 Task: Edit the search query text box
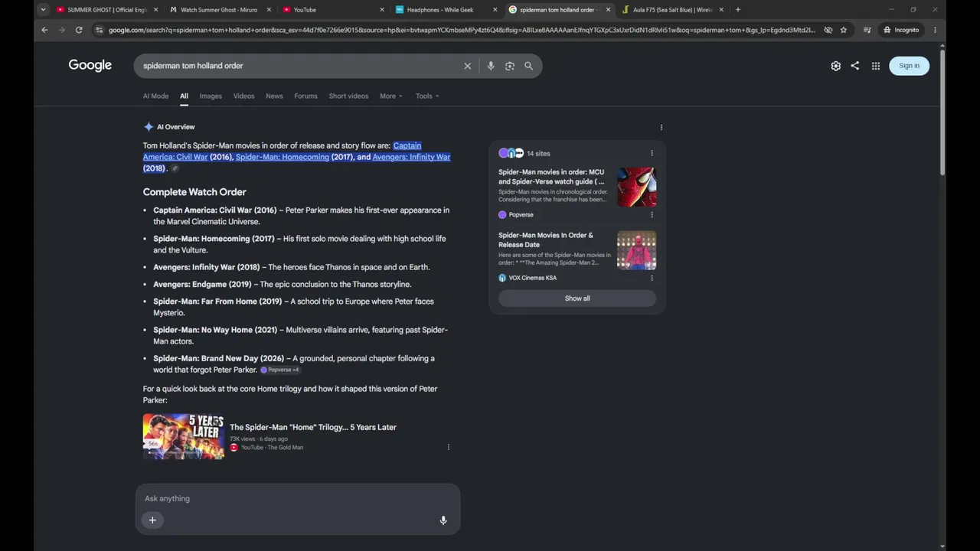(x=299, y=66)
